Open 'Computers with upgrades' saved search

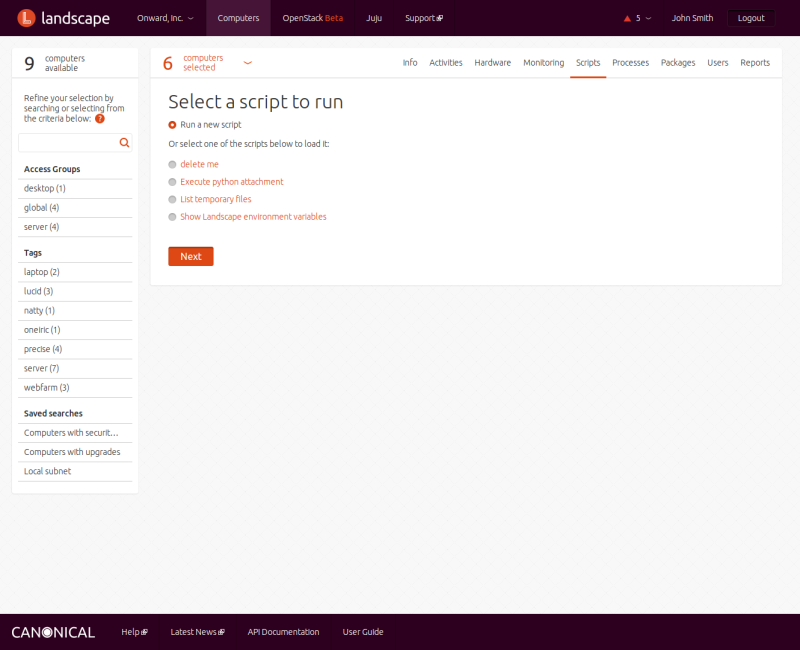tap(72, 452)
